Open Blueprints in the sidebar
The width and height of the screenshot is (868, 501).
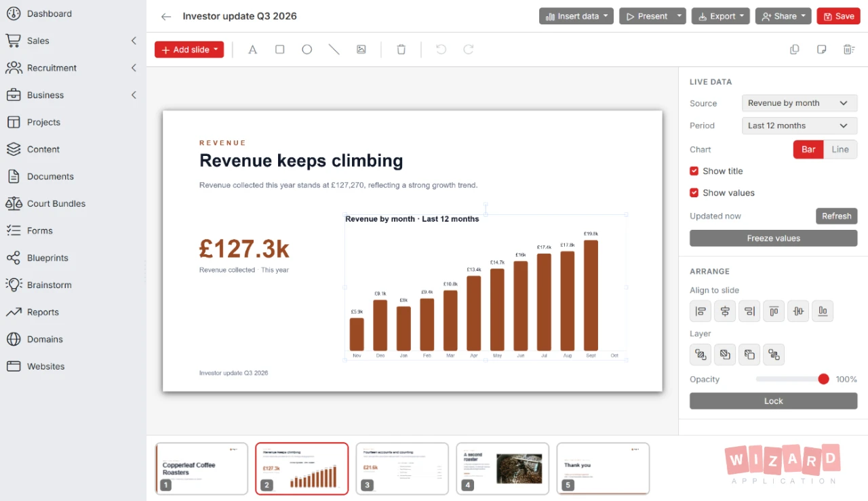(73, 258)
